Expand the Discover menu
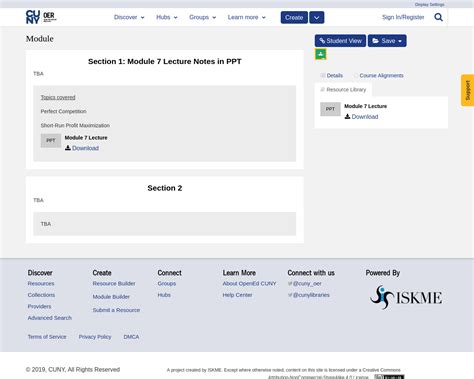This screenshot has height=379, width=474. point(129,17)
